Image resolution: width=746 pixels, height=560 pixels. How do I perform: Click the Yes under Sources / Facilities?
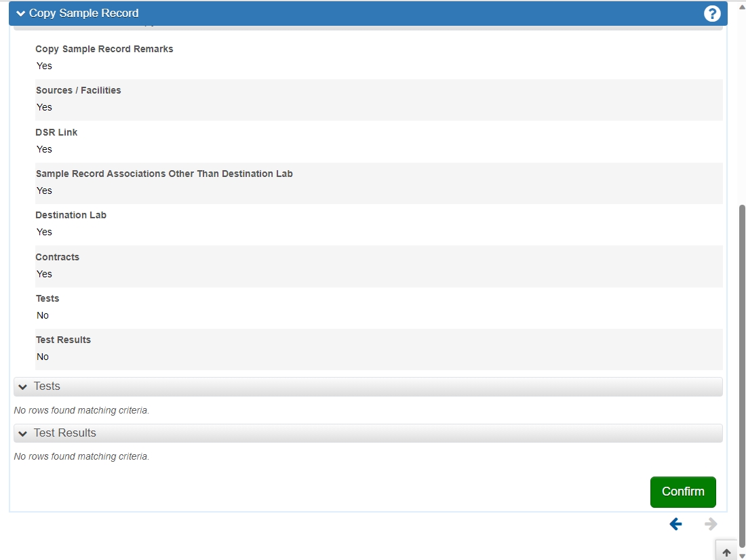coord(44,108)
